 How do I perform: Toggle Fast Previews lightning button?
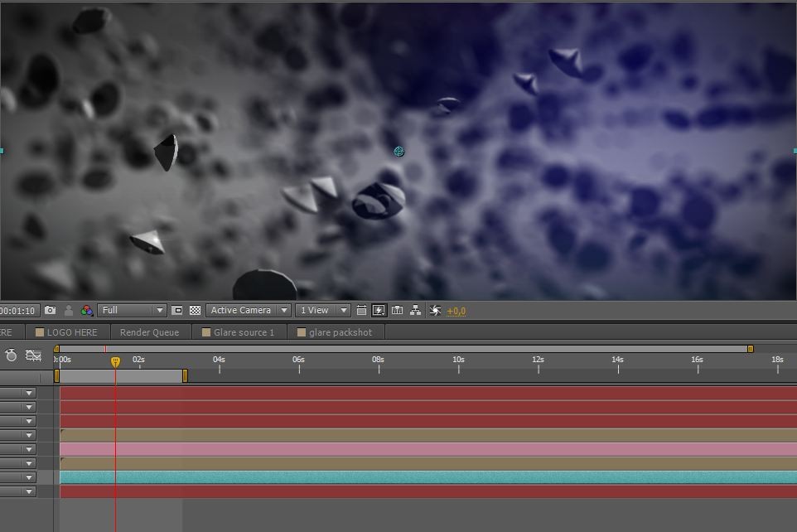[x=379, y=311]
